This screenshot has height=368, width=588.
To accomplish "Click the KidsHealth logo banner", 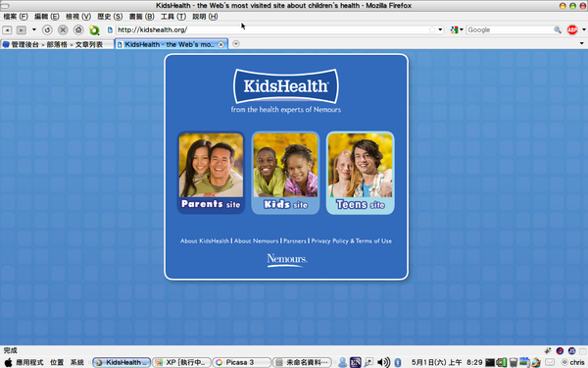I will (x=286, y=86).
